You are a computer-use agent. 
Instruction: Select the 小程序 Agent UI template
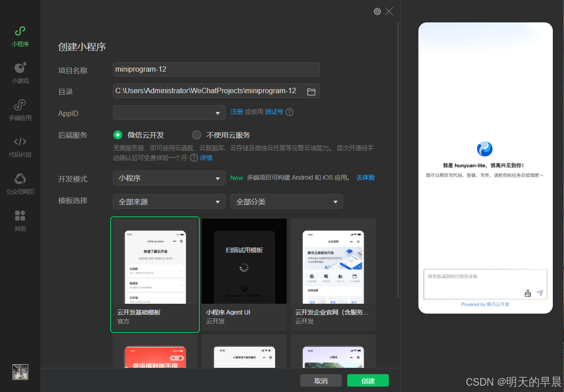tap(244, 275)
